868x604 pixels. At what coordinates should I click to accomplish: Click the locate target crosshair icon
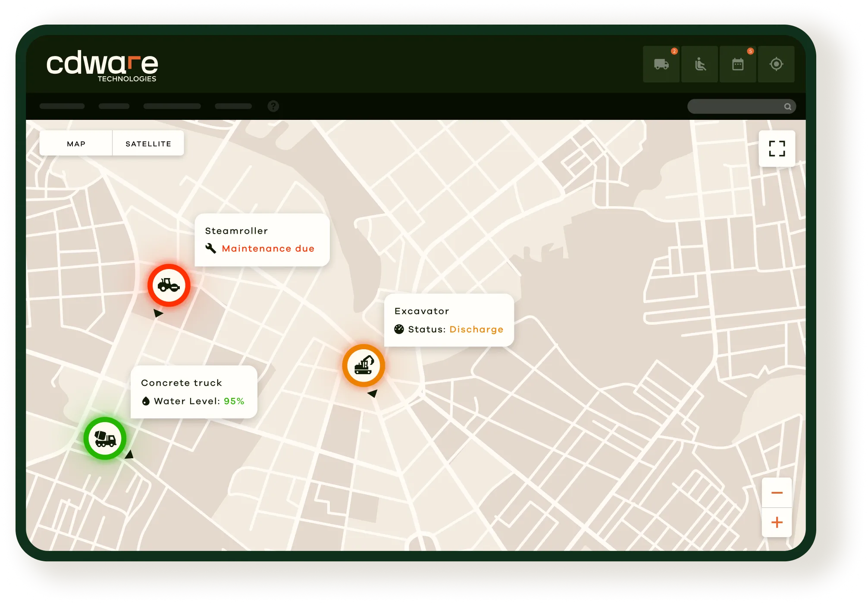point(776,64)
